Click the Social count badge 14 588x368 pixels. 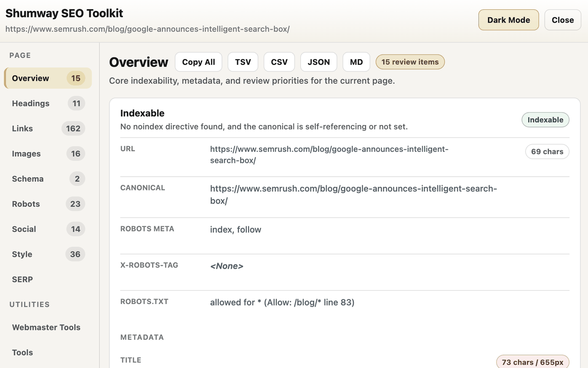[76, 229]
